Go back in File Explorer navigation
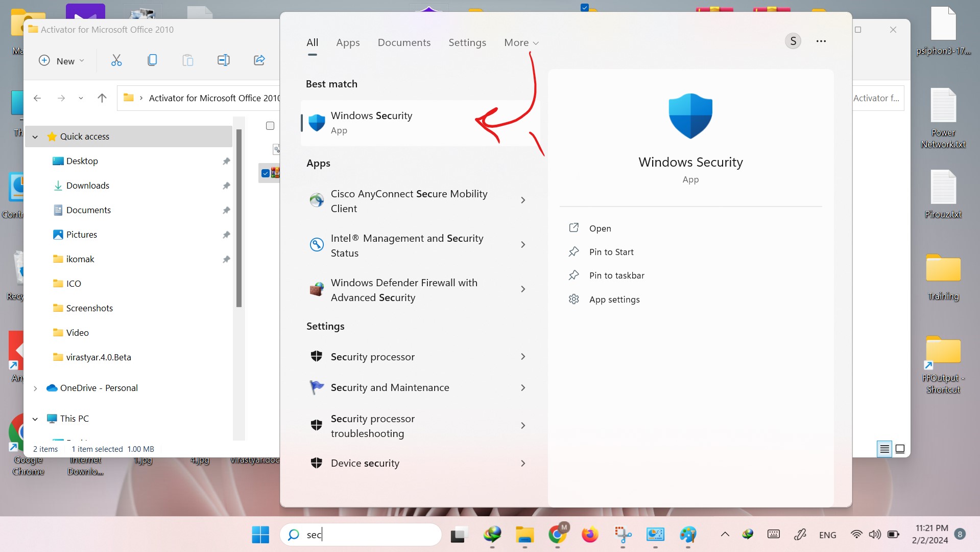This screenshot has width=980, height=552. coord(37,98)
